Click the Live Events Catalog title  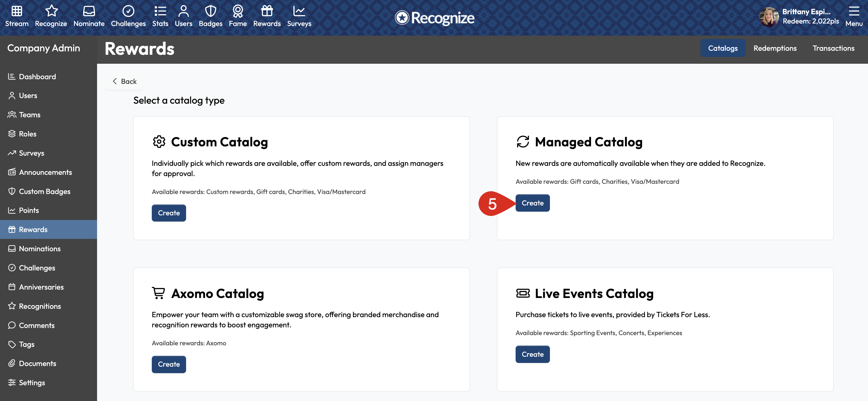(594, 293)
